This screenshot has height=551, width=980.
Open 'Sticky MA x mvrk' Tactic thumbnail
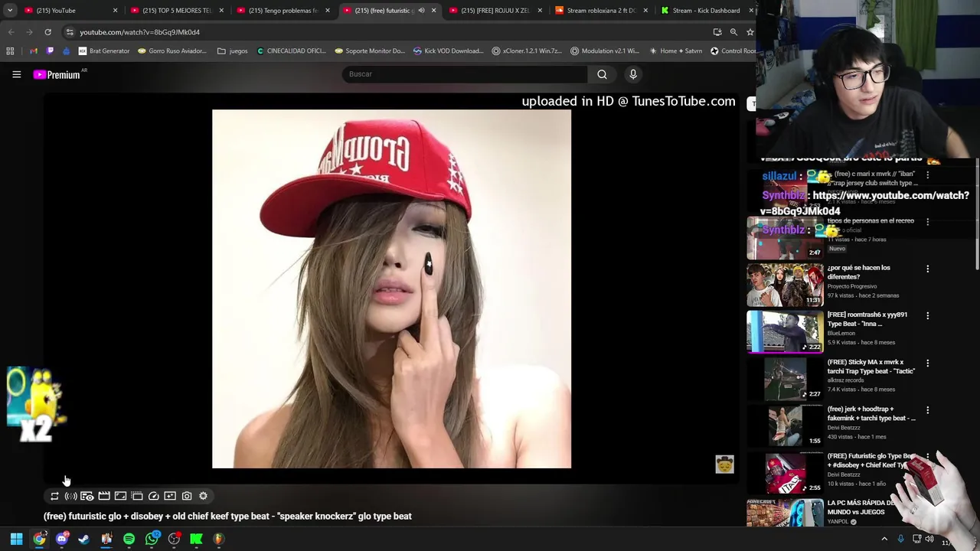coord(785,379)
